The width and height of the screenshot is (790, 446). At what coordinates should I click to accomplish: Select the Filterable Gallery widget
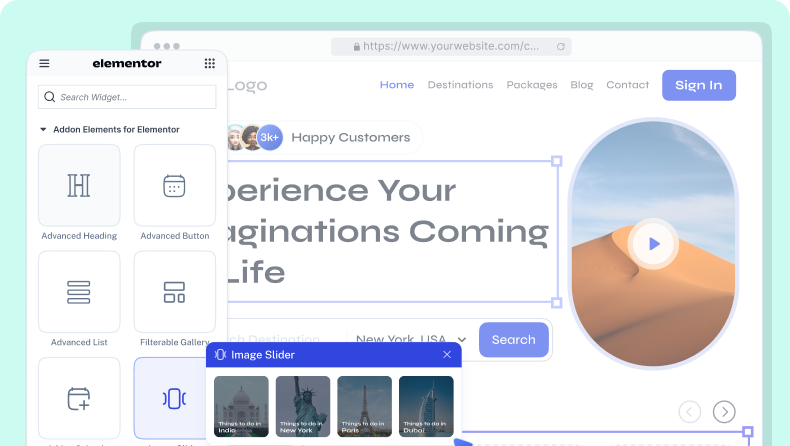coord(175,292)
